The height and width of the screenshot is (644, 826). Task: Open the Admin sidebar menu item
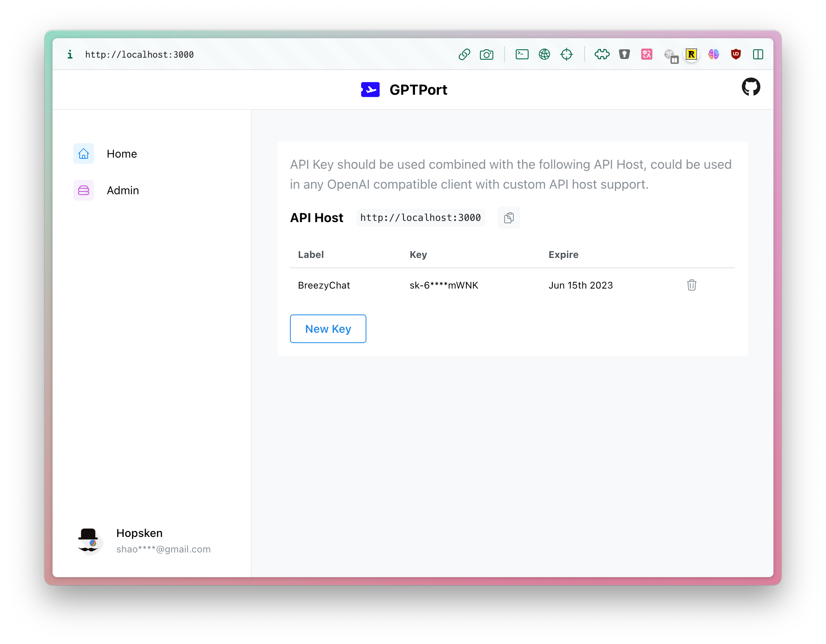click(x=123, y=190)
